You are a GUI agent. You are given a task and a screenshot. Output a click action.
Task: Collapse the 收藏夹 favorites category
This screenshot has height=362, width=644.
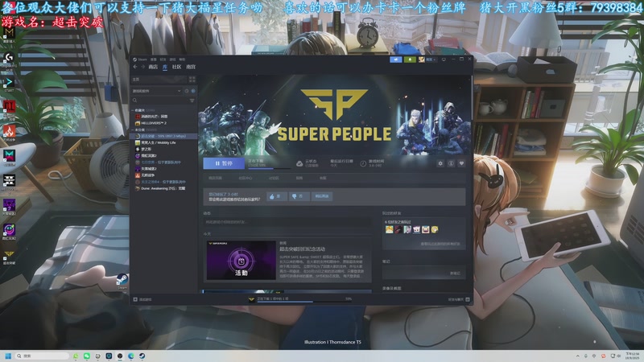click(x=133, y=110)
